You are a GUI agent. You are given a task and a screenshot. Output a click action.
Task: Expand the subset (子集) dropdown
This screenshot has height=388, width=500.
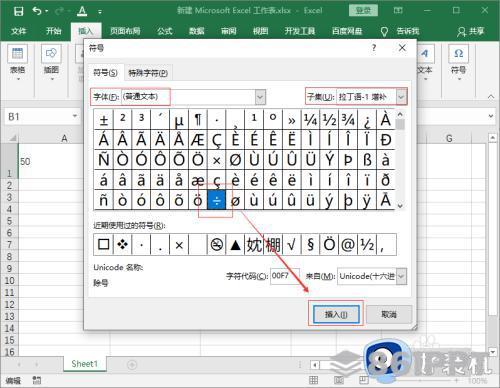coord(401,97)
